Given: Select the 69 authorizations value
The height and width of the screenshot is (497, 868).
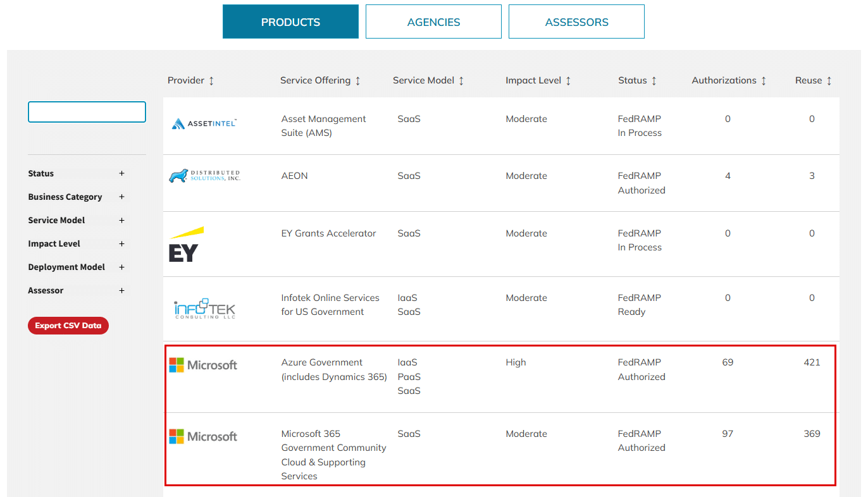Looking at the screenshot, I should click(728, 362).
